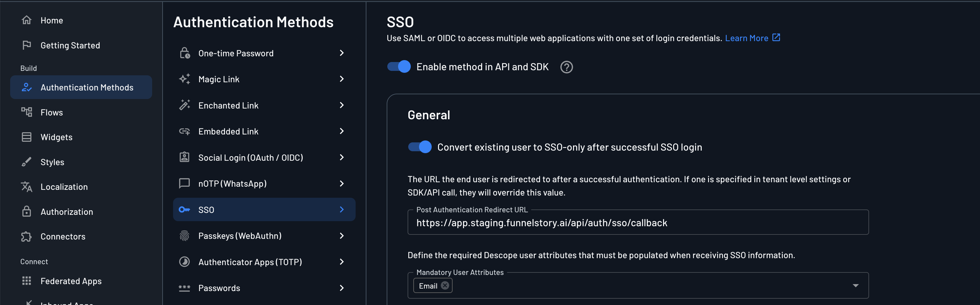Image resolution: width=980 pixels, height=305 pixels.
Task: Open Federated Apps grid icon
Action: coord(27,281)
